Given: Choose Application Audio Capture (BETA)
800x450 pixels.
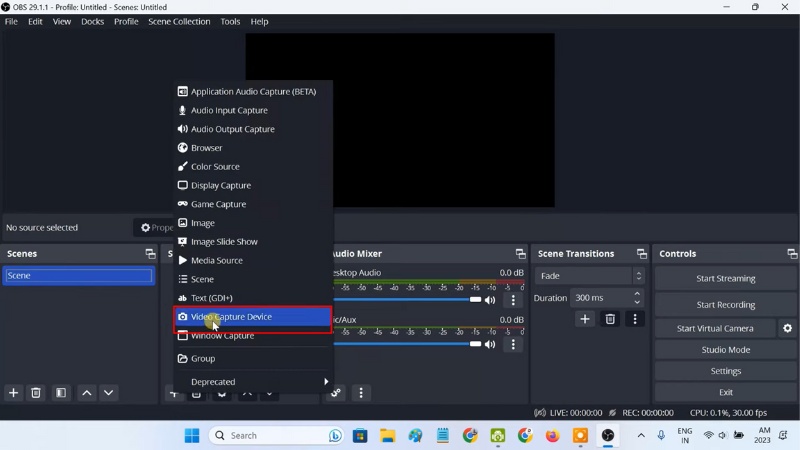Looking at the screenshot, I should pyautogui.click(x=253, y=92).
